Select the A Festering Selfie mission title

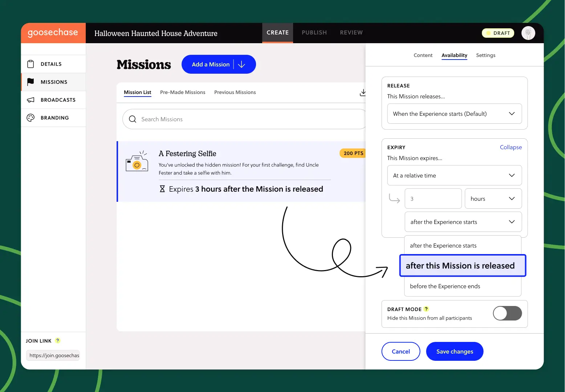187,154
